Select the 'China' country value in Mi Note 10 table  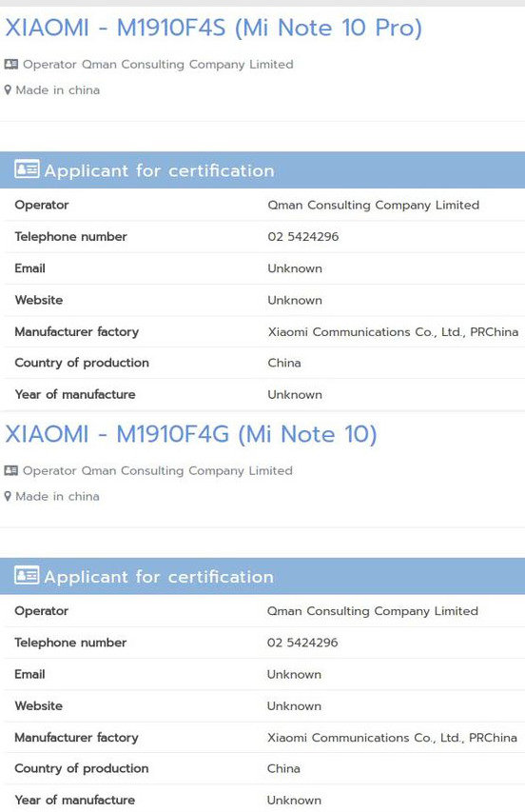pyautogui.click(x=283, y=768)
